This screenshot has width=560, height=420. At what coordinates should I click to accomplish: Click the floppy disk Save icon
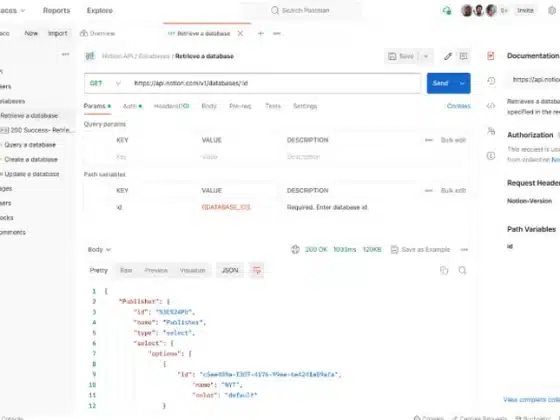pyautogui.click(x=392, y=56)
